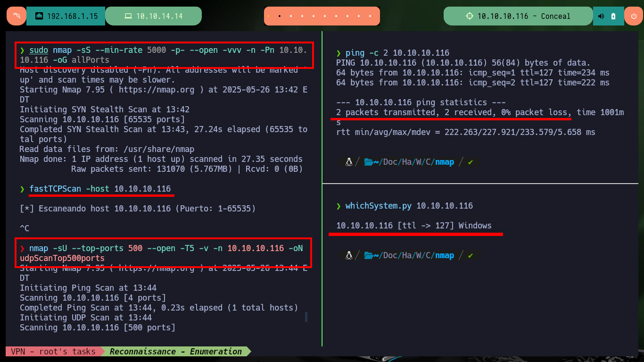Screen dimensions: 644x362
Task: Click the VPN - root's tasks session label
Action: (x=53, y=351)
